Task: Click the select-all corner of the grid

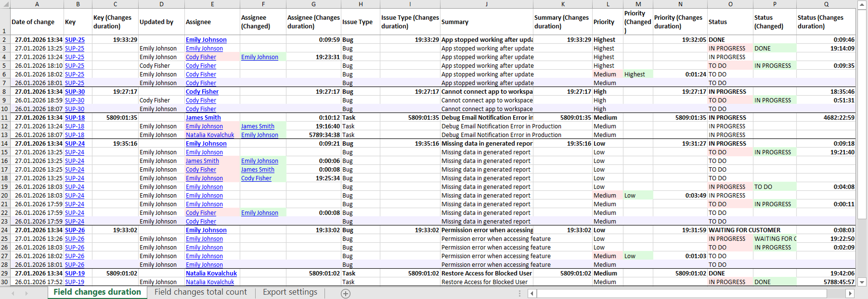Action: click(5, 4)
